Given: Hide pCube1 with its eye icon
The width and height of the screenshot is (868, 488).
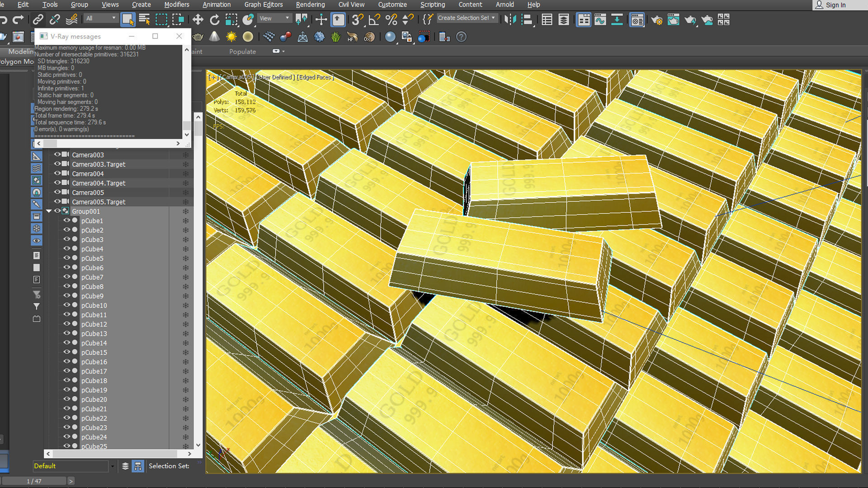Looking at the screenshot, I should 66,221.
